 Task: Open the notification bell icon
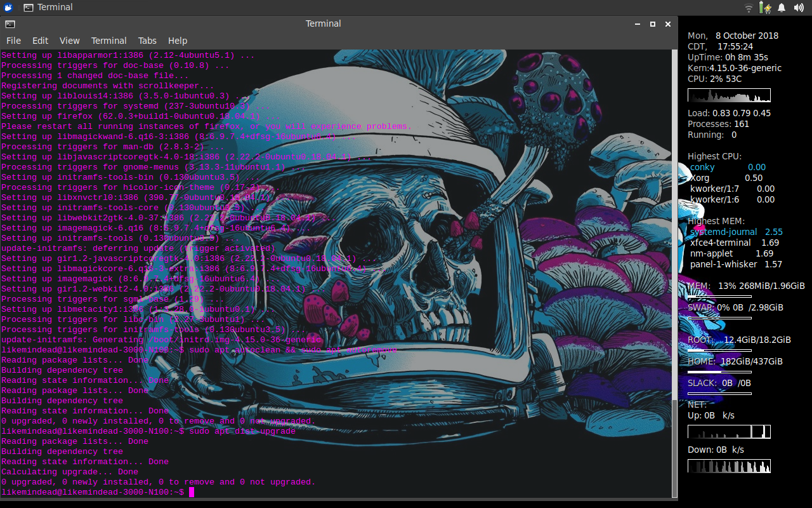(782, 8)
